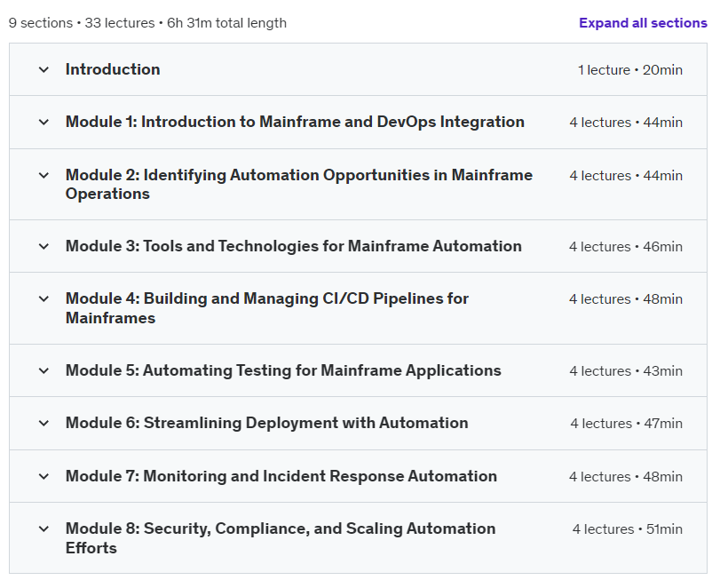This screenshot has width=712, height=588.
Task: Select Module 5: Automating Testing title
Action: coord(283,370)
